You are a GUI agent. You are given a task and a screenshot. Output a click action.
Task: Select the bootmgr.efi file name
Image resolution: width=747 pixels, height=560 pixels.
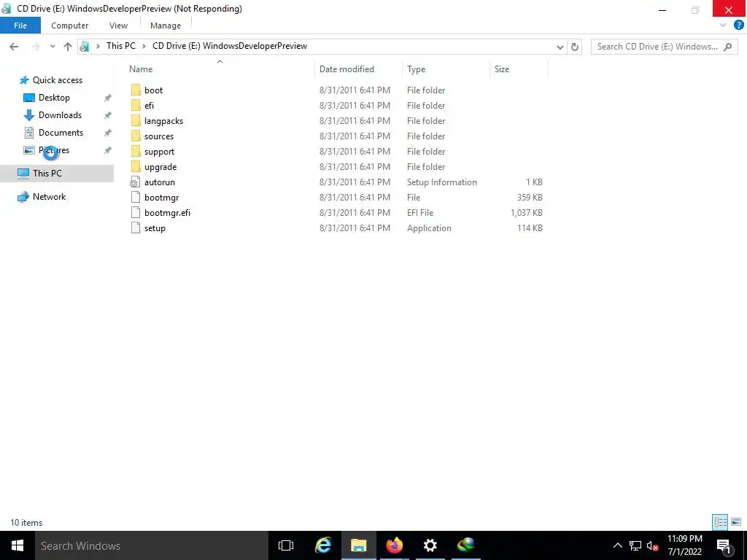[x=167, y=213]
